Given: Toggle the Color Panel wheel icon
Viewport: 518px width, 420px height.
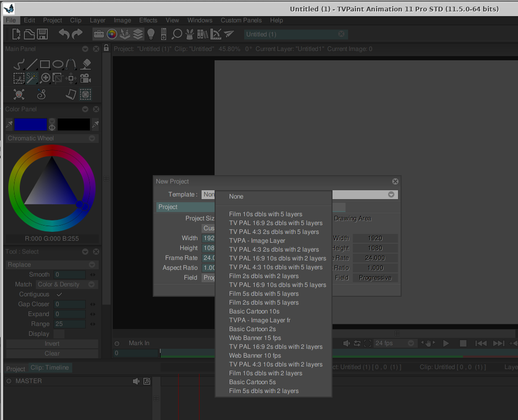Looking at the screenshot, I should (x=112, y=34).
